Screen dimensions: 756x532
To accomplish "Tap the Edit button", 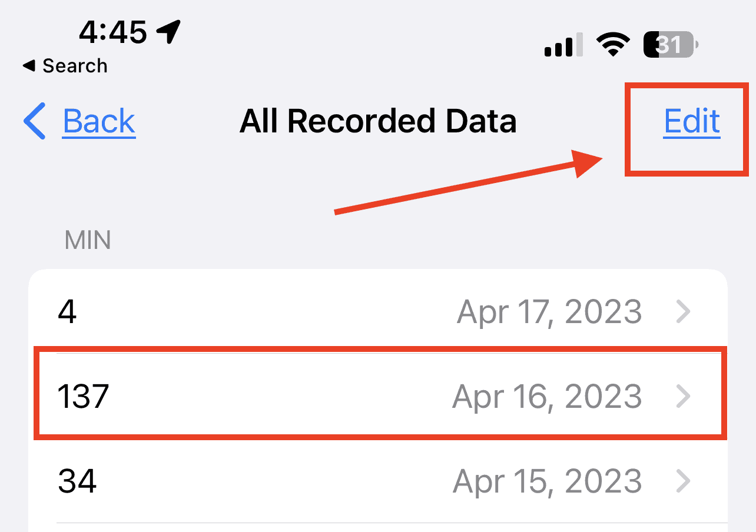I will (x=691, y=122).
